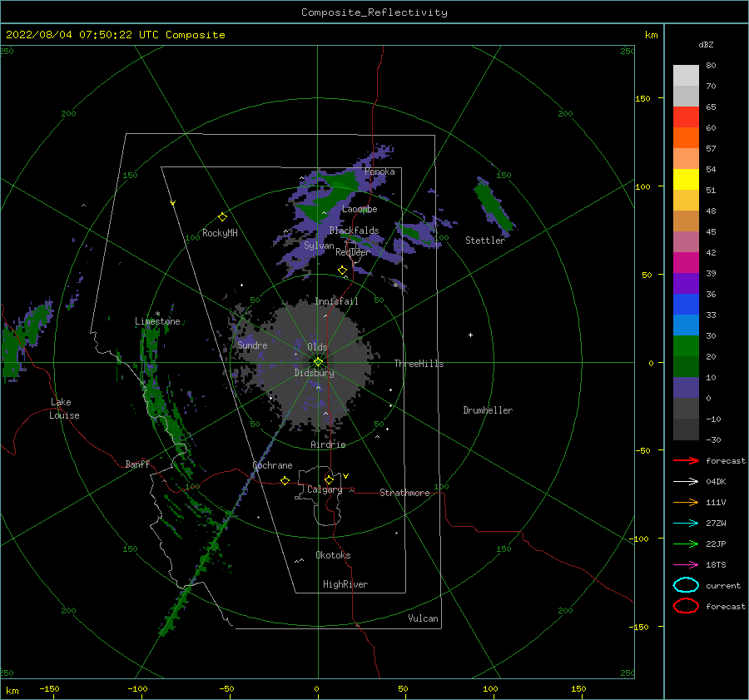Click the bright yellow dBZ swatch
749x700 pixels.
[686, 180]
